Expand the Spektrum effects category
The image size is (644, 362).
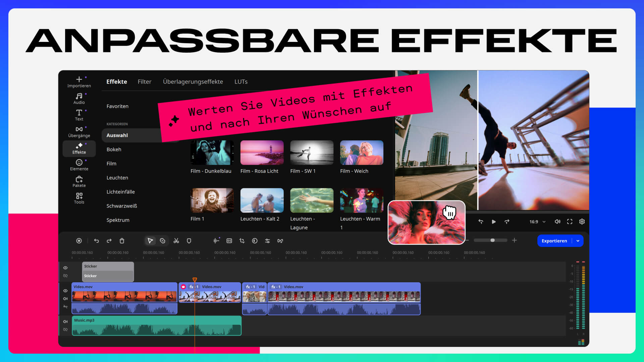[x=118, y=220]
